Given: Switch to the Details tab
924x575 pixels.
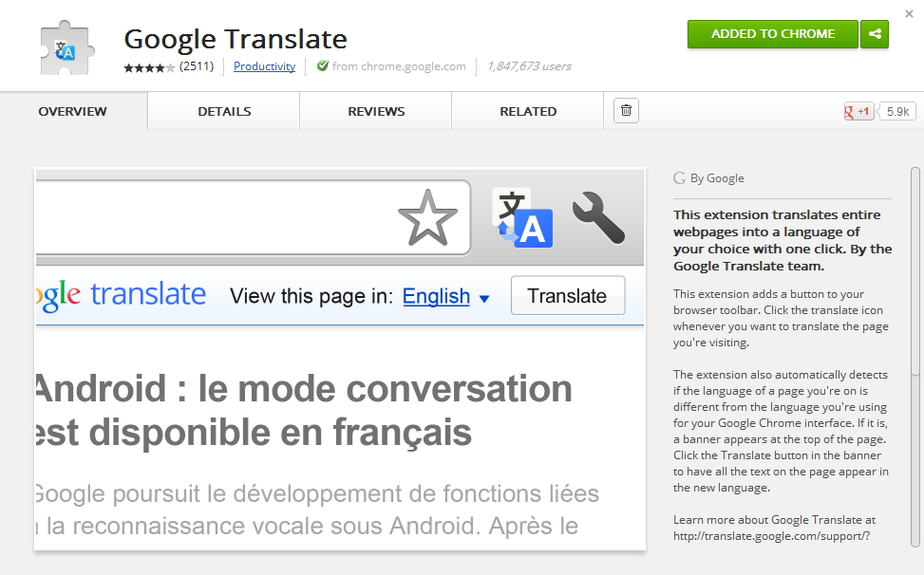Looking at the screenshot, I should tap(224, 111).
